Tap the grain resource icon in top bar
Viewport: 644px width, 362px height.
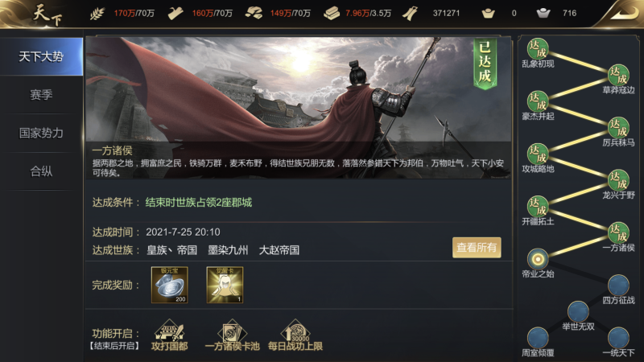pos(97,14)
